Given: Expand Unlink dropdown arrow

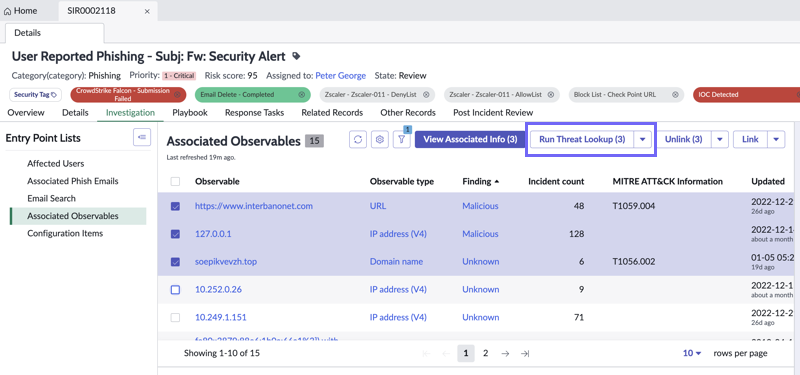Looking at the screenshot, I should (719, 139).
